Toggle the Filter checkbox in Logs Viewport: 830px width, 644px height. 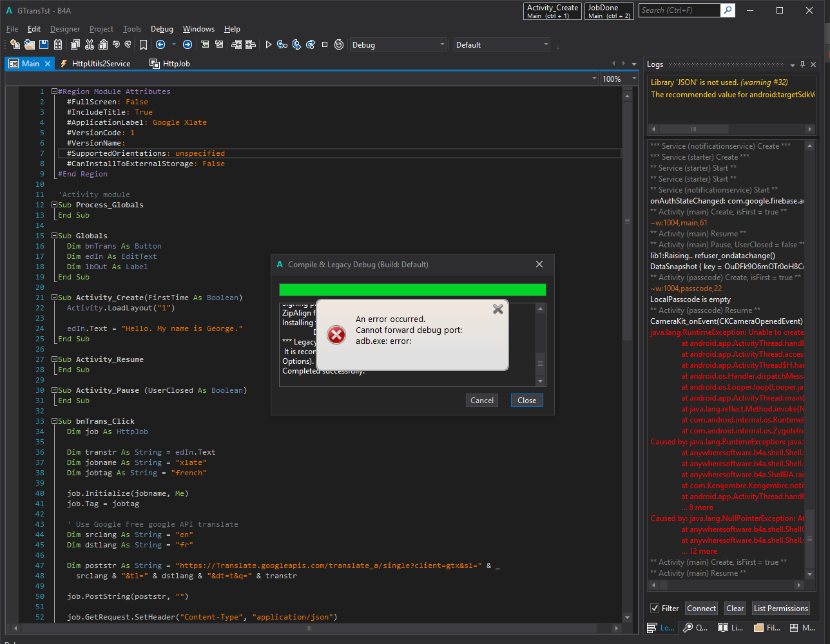pos(655,608)
